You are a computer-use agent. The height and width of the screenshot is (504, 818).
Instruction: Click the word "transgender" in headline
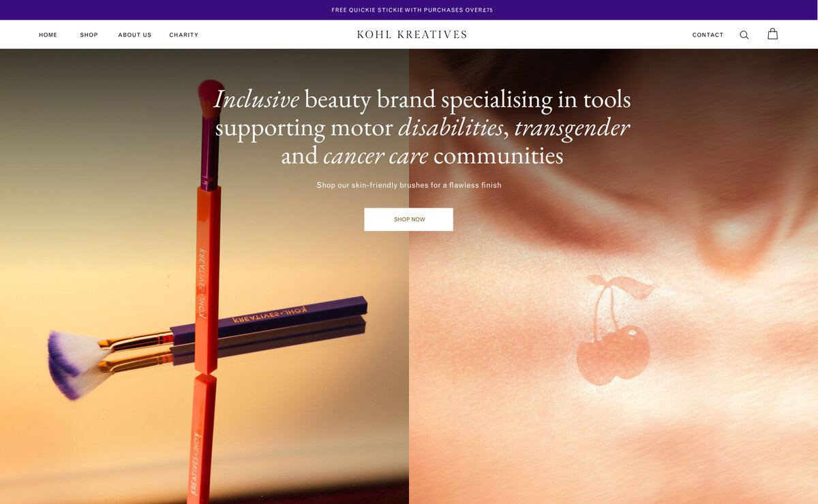coord(572,128)
